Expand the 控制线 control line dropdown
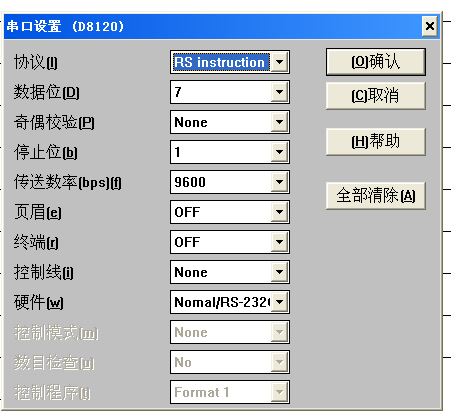The image size is (451, 416). tap(279, 272)
